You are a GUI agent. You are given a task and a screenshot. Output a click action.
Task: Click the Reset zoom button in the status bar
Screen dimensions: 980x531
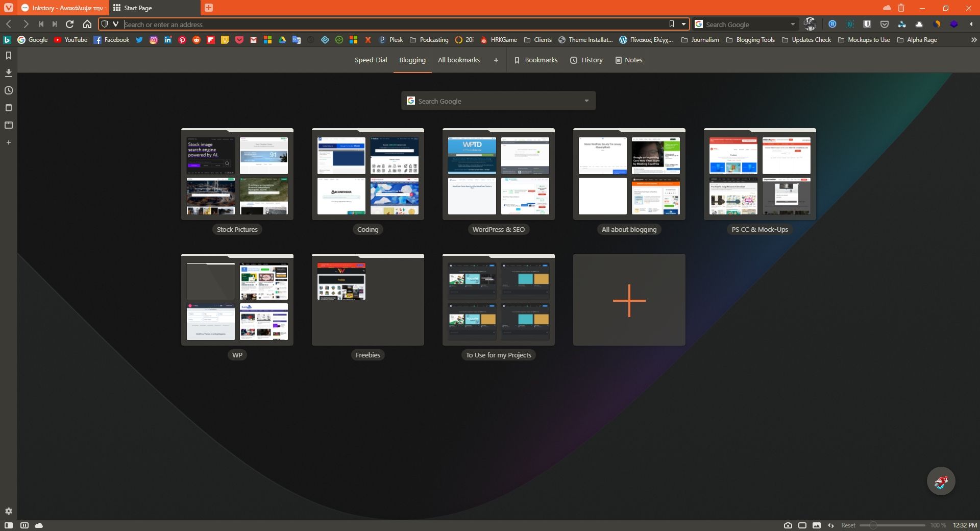848,525
